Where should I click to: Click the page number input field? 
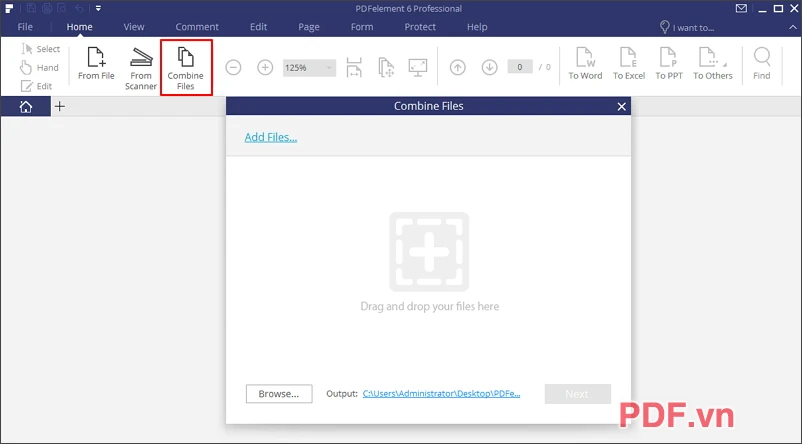[x=520, y=67]
